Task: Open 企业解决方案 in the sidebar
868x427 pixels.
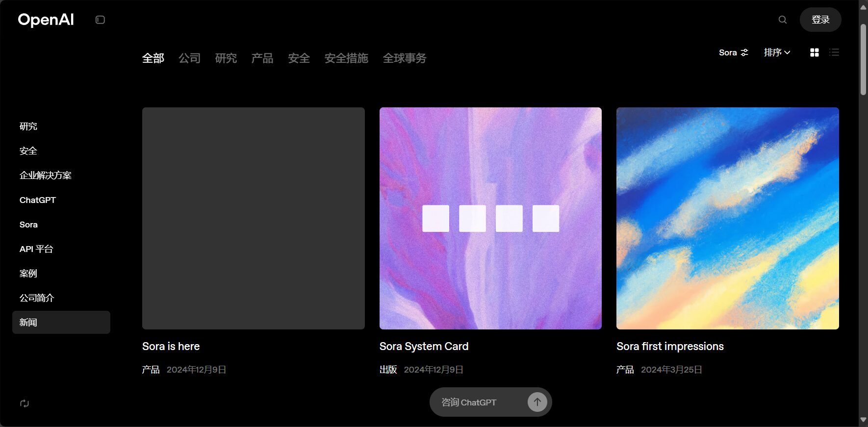Action: click(46, 176)
